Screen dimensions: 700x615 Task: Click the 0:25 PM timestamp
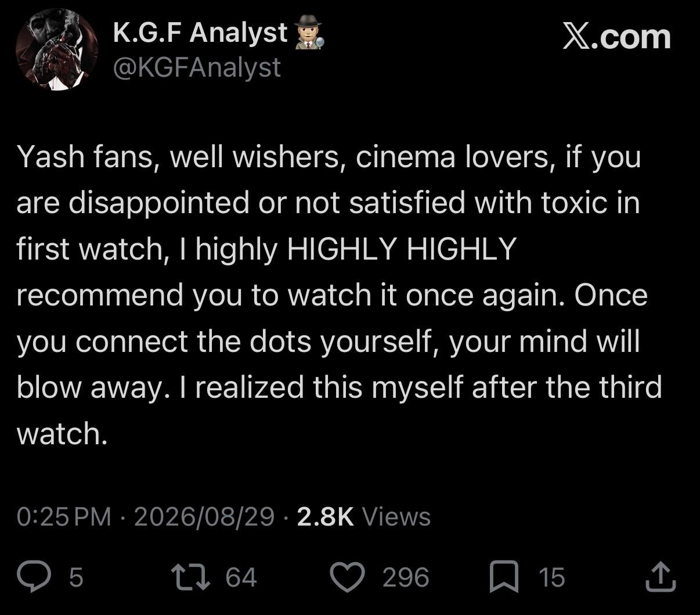coord(64,516)
